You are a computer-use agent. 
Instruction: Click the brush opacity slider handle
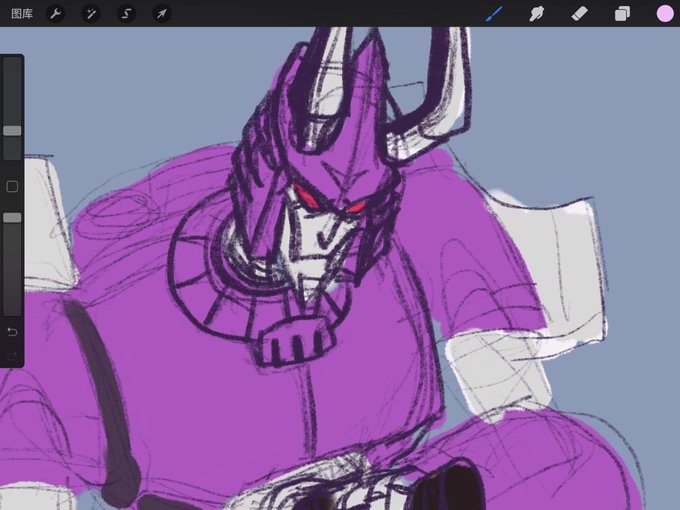click(x=12, y=218)
